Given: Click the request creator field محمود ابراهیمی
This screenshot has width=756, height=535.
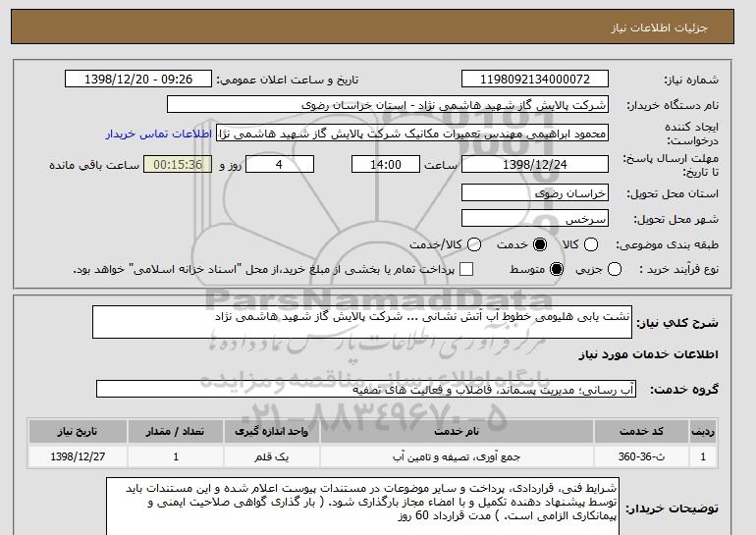Looking at the screenshot, I should pyautogui.click(x=412, y=134).
